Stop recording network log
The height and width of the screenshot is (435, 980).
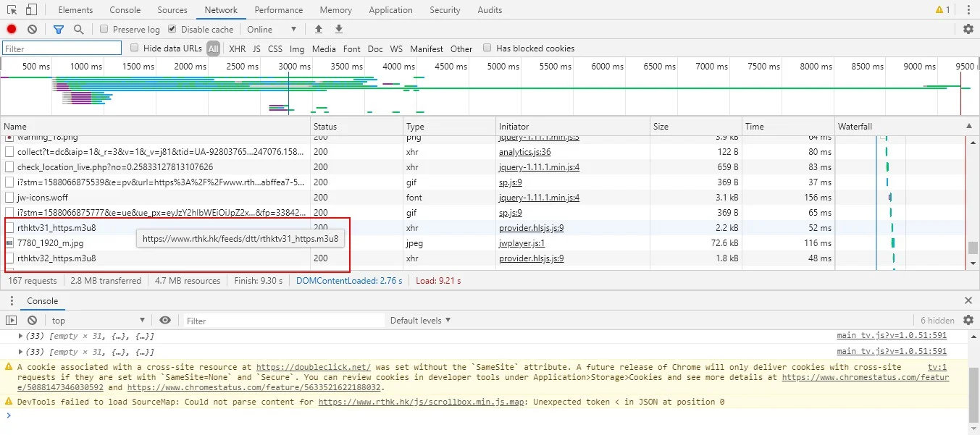tap(12, 30)
